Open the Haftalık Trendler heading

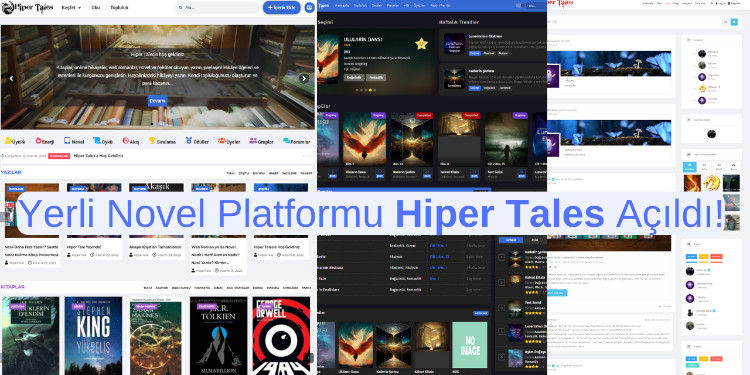tap(459, 22)
